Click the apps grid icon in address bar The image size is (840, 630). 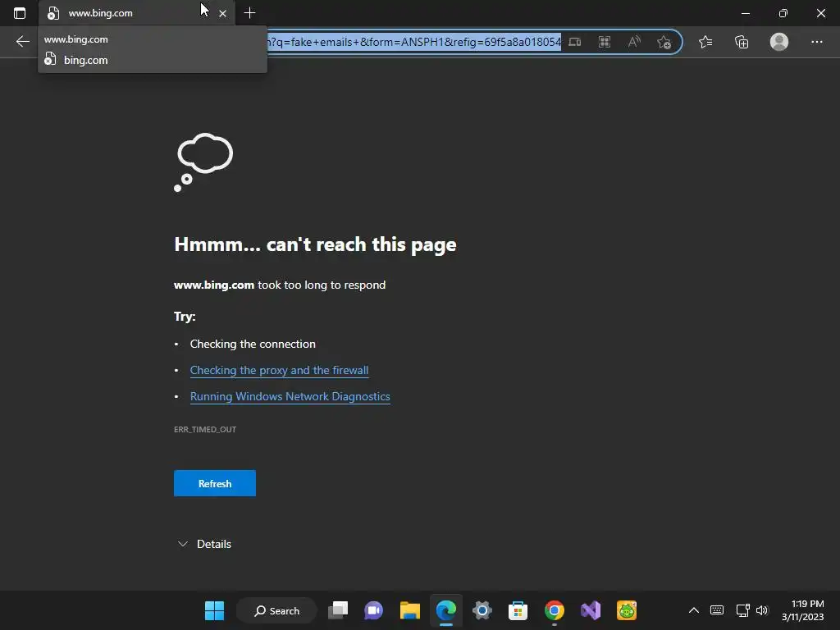(x=605, y=42)
